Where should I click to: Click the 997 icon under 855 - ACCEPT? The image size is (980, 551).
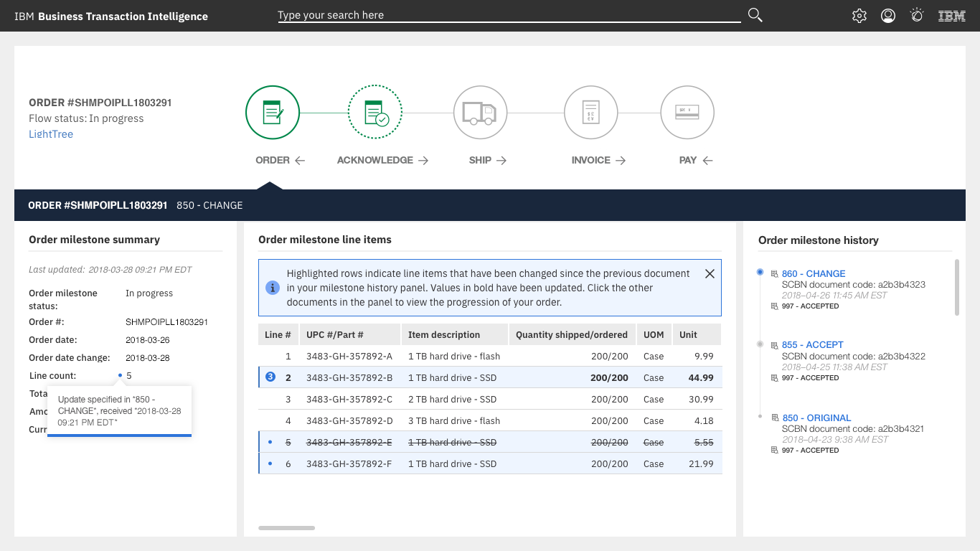(x=774, y=378)
